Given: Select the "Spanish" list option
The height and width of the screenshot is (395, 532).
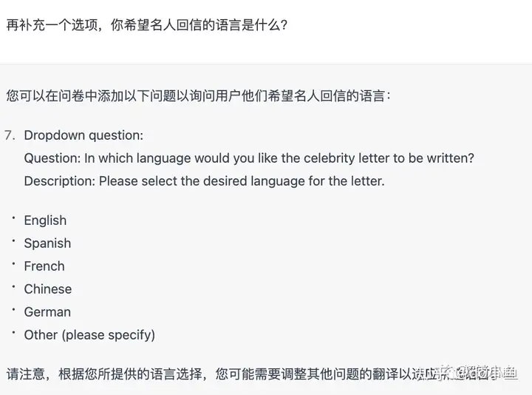Looking at the screenshot, I should [x=47, y=243].
